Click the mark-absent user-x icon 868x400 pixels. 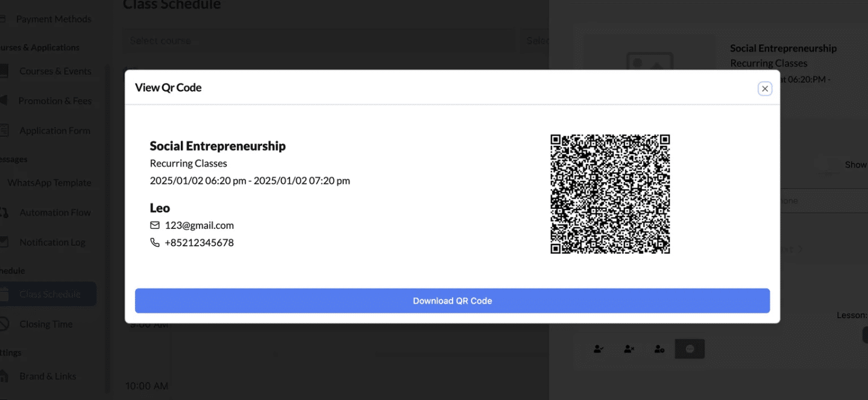pyautogui.click(x=629, y=349)
